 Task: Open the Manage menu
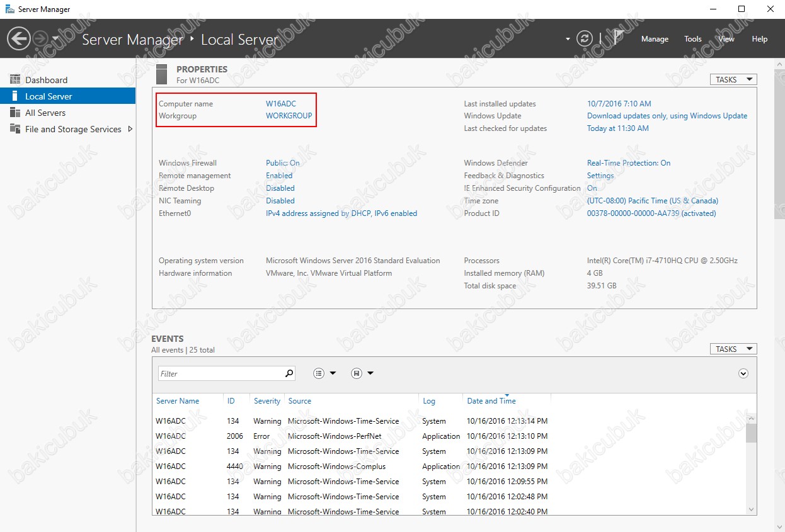(655, 39)
